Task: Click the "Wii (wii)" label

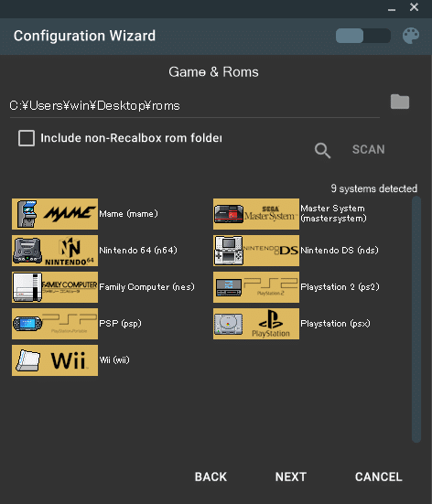Action: click(x=114, y=360)
